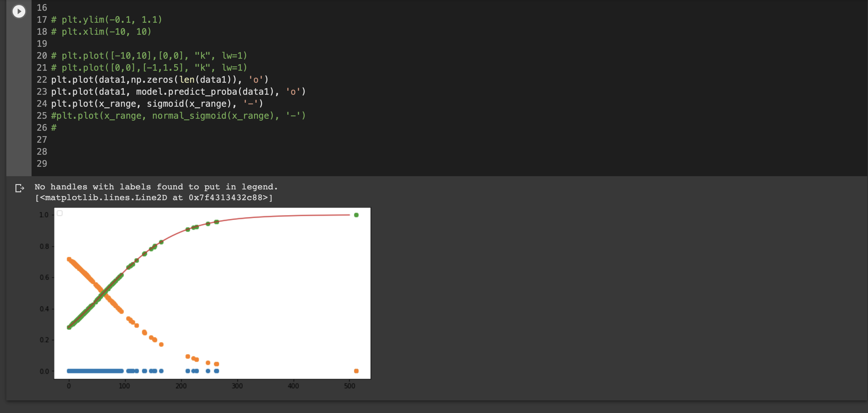Click the orange point at plot's bottom right
Screen dimensions: 868x413
356,371
